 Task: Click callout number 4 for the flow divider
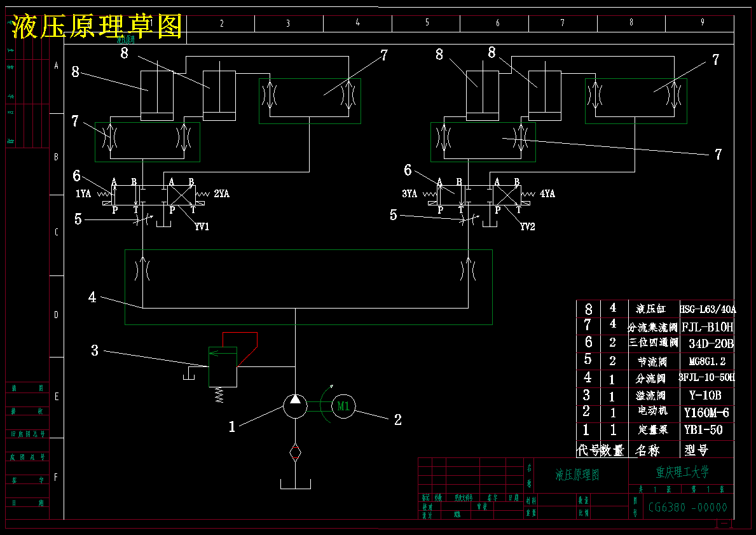(x=92, y=298)
